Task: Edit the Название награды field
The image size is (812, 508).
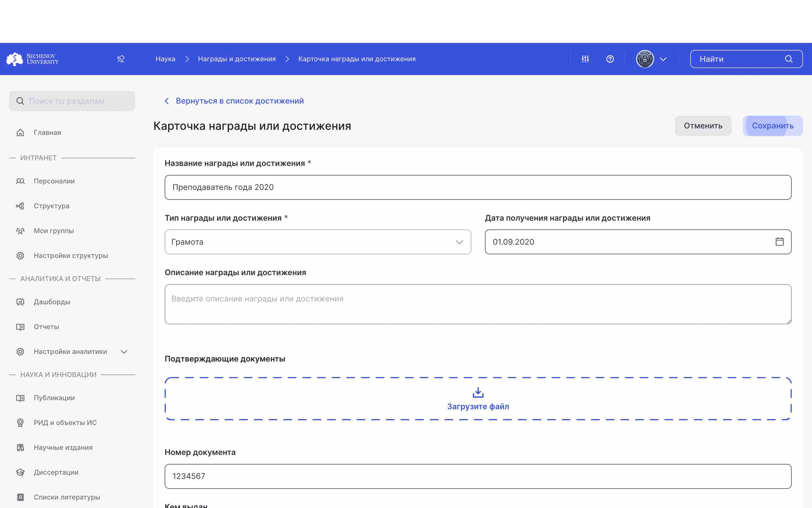Action: pyautogui.click(x=478, y=187)
